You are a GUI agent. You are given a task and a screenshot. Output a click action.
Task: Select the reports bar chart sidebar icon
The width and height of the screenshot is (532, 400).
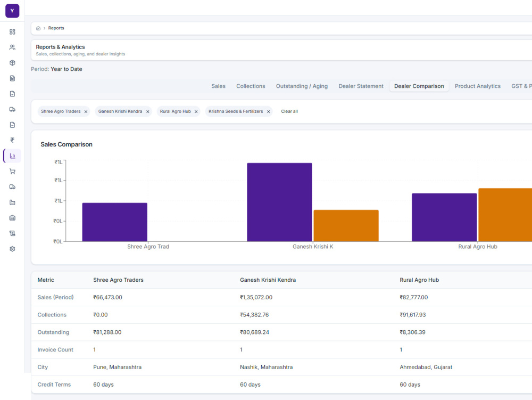12,156
